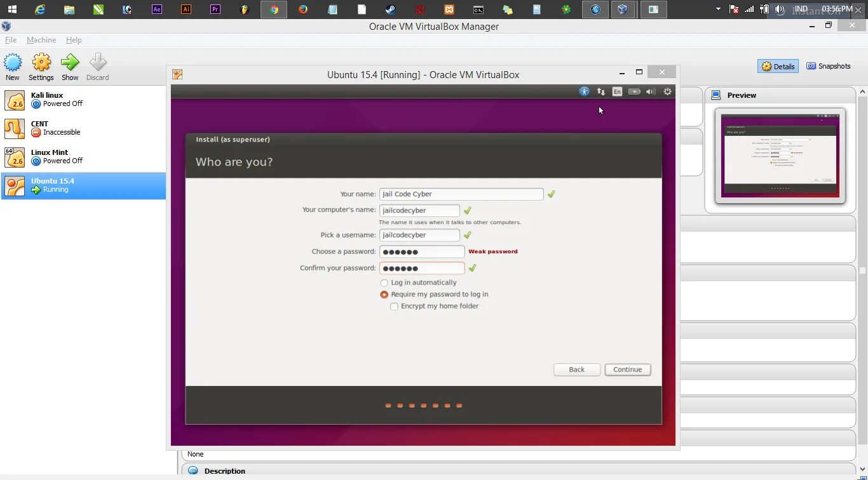Open XAMPP from the taskbar
Viewport: 868px width, 480px height.
point(449,10)
